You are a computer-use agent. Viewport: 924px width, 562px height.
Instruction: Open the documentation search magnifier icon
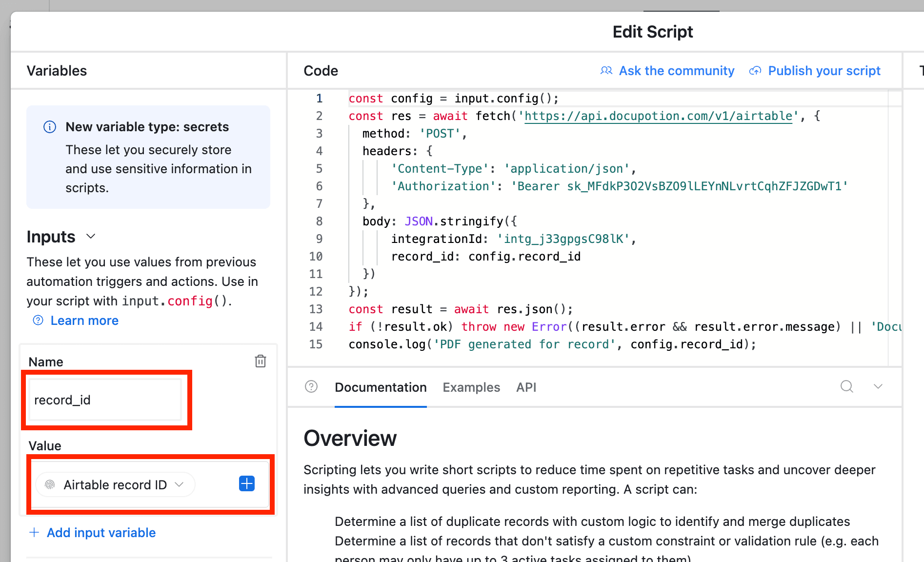pyautogui.click(x=847, y=386)
